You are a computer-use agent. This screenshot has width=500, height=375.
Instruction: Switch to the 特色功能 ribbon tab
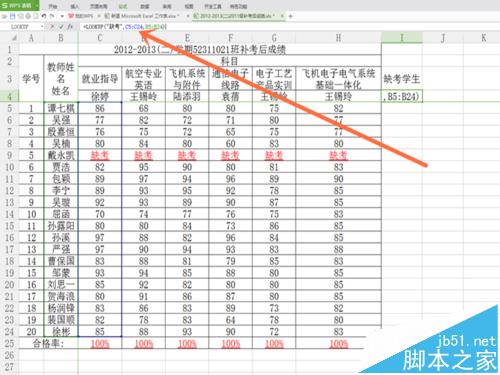238,6
